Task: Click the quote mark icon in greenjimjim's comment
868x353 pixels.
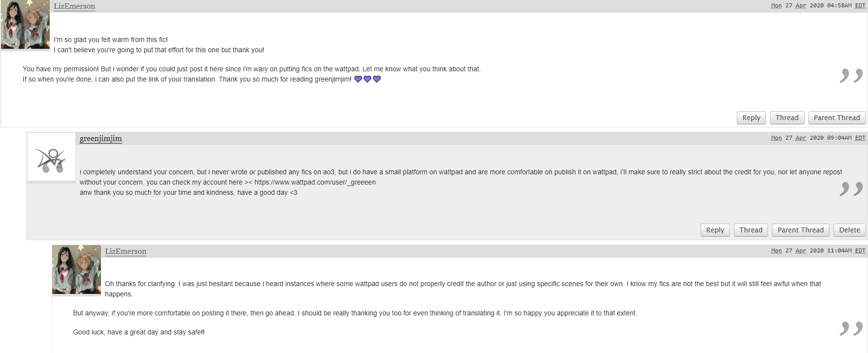Action: click(x=851, y=188)
